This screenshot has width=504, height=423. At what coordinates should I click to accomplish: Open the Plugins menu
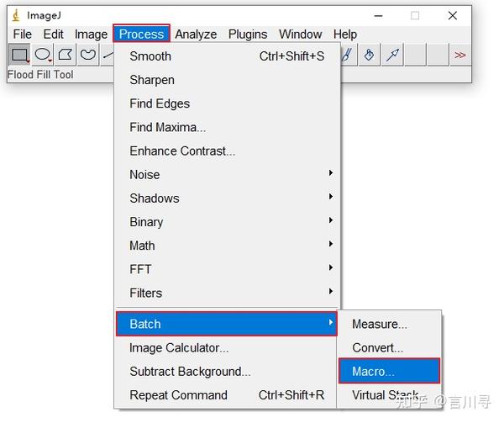[248, 34]
